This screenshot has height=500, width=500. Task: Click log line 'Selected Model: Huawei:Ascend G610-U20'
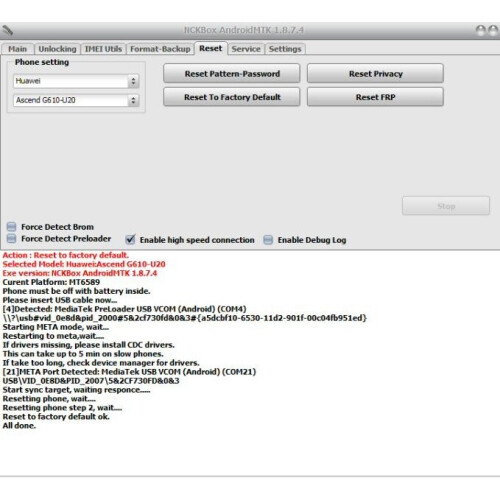[x=84, y=264]
